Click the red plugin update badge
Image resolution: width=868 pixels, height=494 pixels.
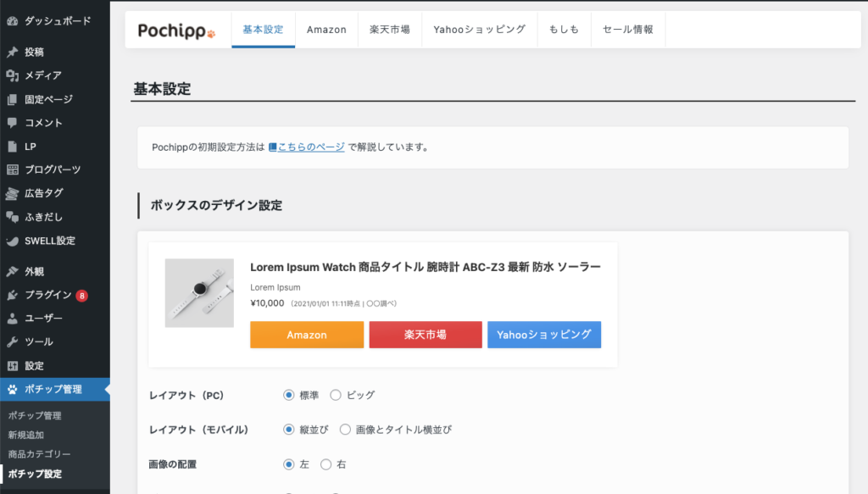pos(82,296)
